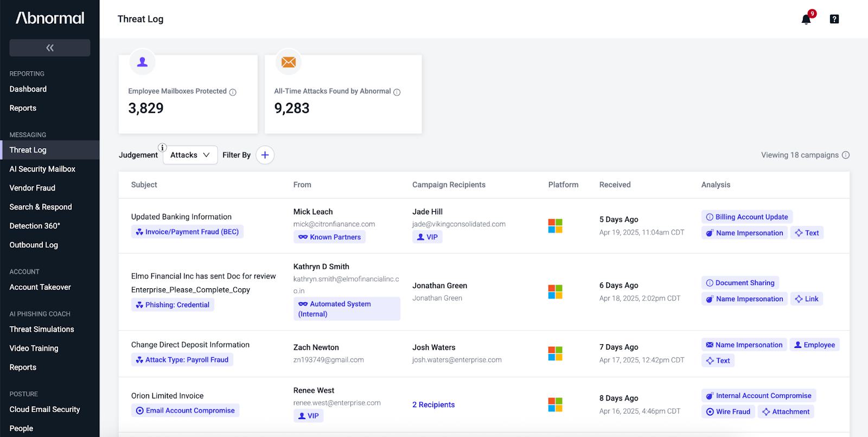Open Orion Limited Invoice threat row
868x437 pixels.
(484, 404)
